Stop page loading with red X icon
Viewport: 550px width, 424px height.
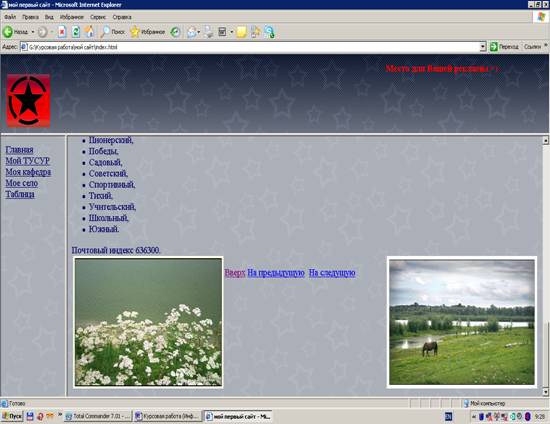(x=62, y=32)
